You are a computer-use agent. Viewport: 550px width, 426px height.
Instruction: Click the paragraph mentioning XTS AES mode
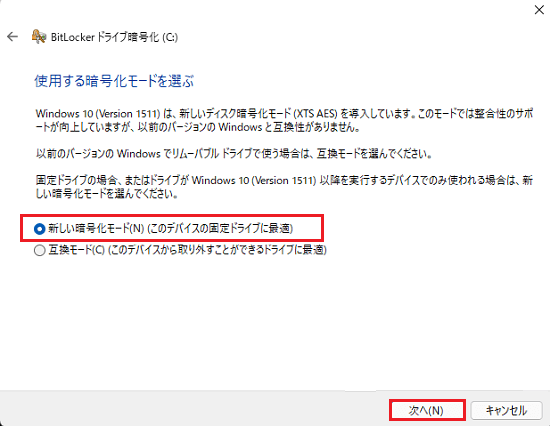(x=284, y=120)
